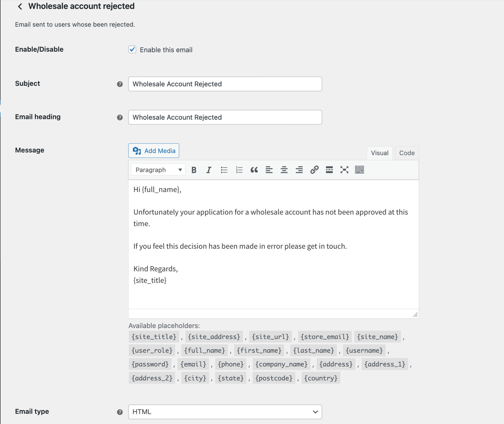This screenshot has width=504, height=424.
Task: Expand the Email type HTML dropdown
Action: tap(225, 412)
